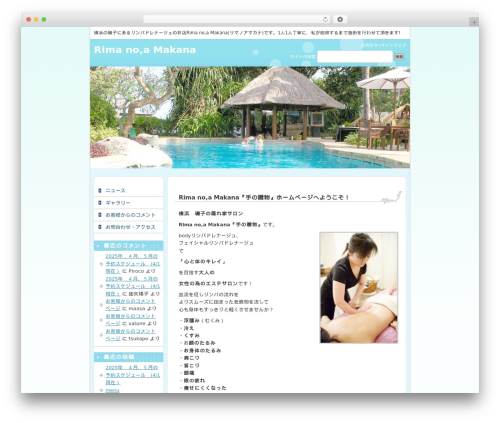This screenshot has height=423, width=500.
Task: Click the 最近のコメント section header
Action: [128, 246]
